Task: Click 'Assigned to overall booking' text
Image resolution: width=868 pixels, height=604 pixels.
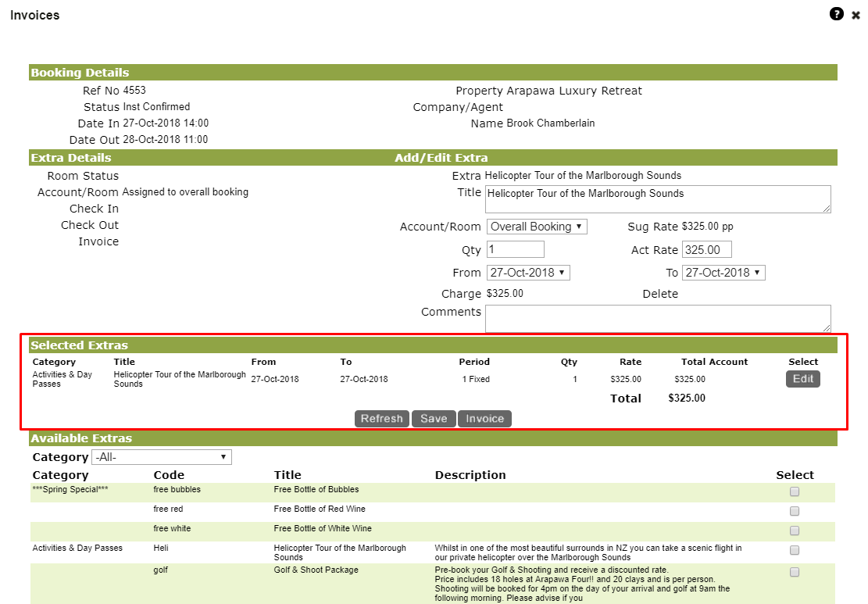Action: 185,191
